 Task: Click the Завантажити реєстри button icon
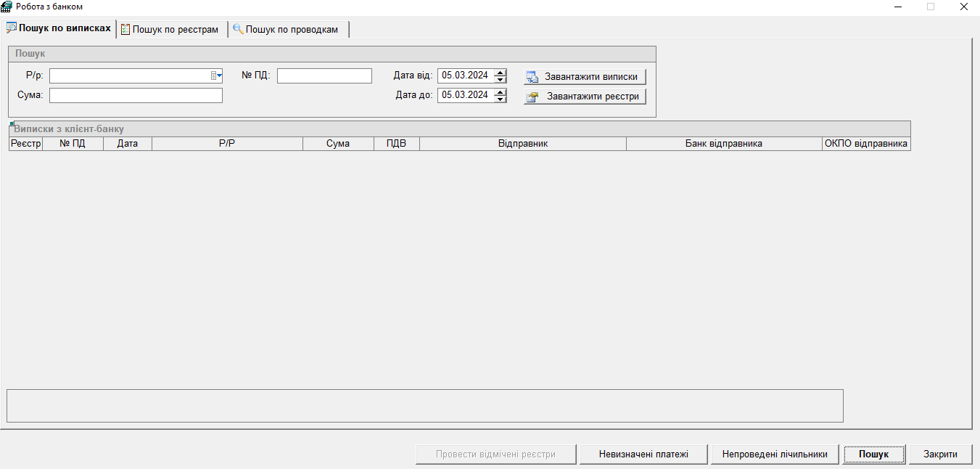pyautogui.click(x=532, y=97)
